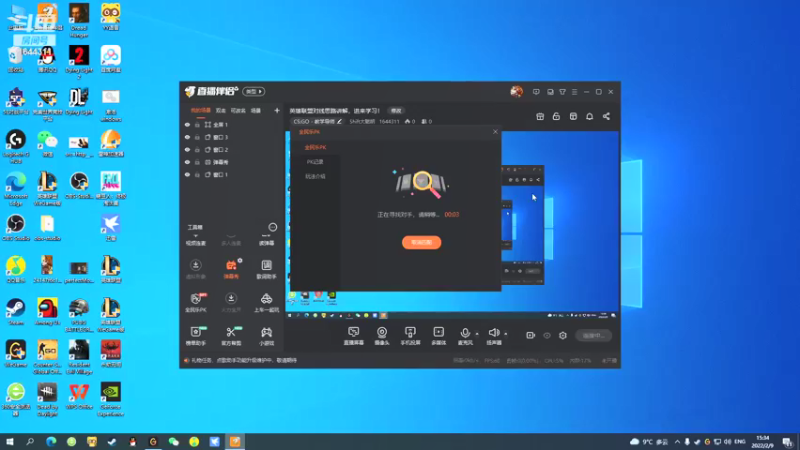This screenshot has width=800, height=450.
Task: Close the 全民乐PK dialog
Action: pos(495,132)
